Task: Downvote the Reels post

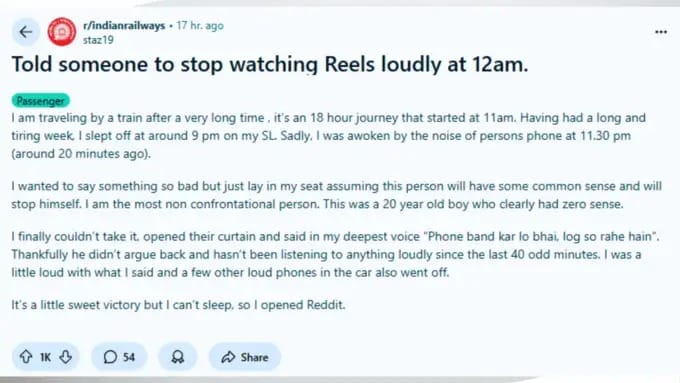Action: pyautogui.click(x=66, y=357)
